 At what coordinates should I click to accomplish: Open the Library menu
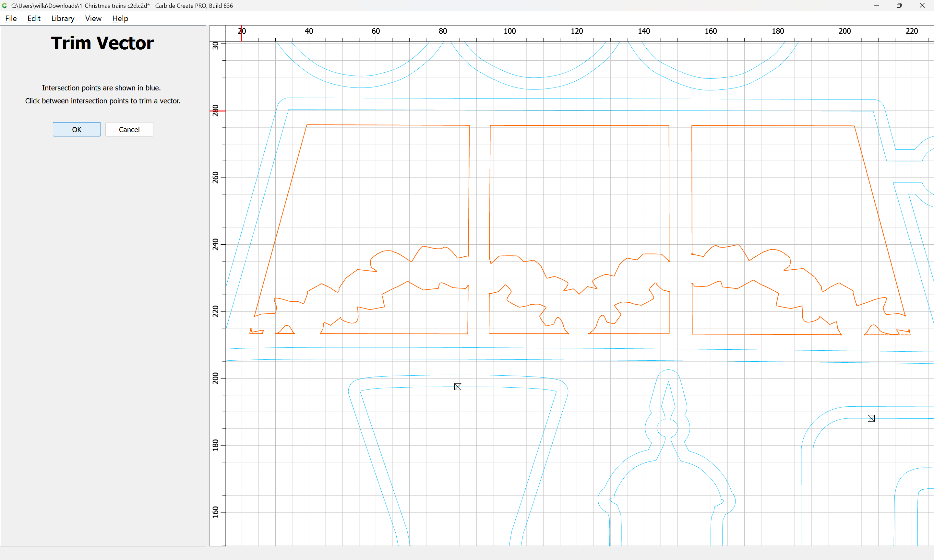click(x=63, y=18)
